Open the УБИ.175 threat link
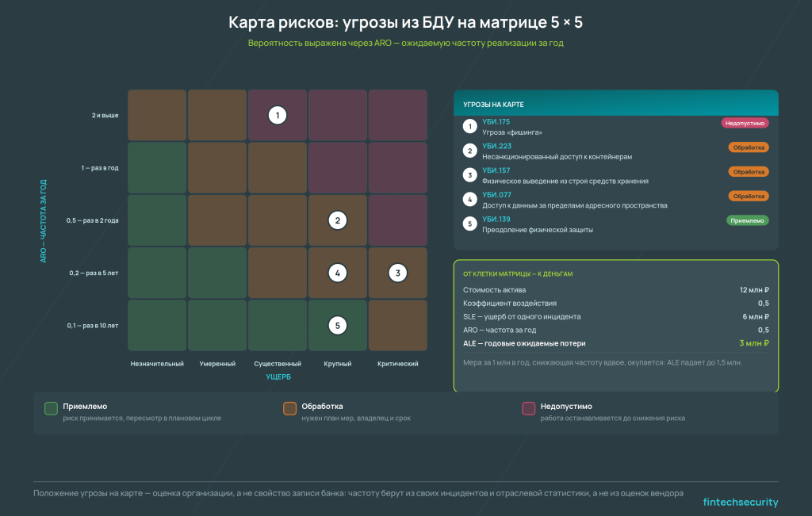Screen dimensions: 812x516 pos(496,121)
